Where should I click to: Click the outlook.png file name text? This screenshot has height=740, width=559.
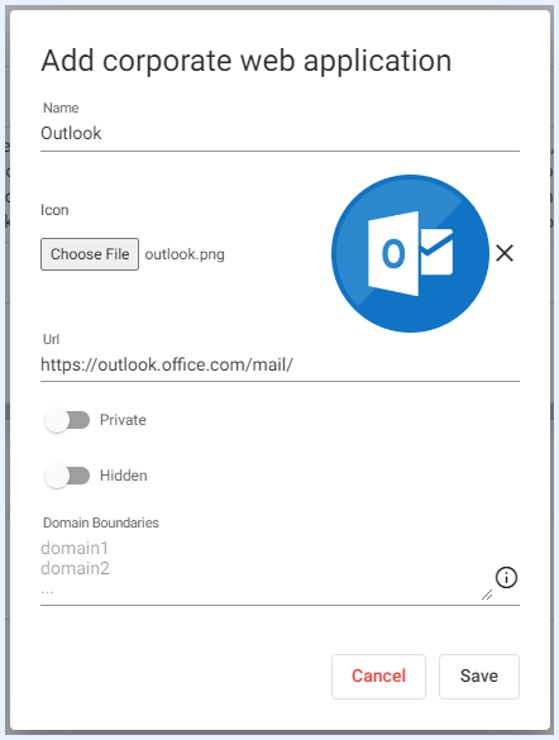point(185,254)
